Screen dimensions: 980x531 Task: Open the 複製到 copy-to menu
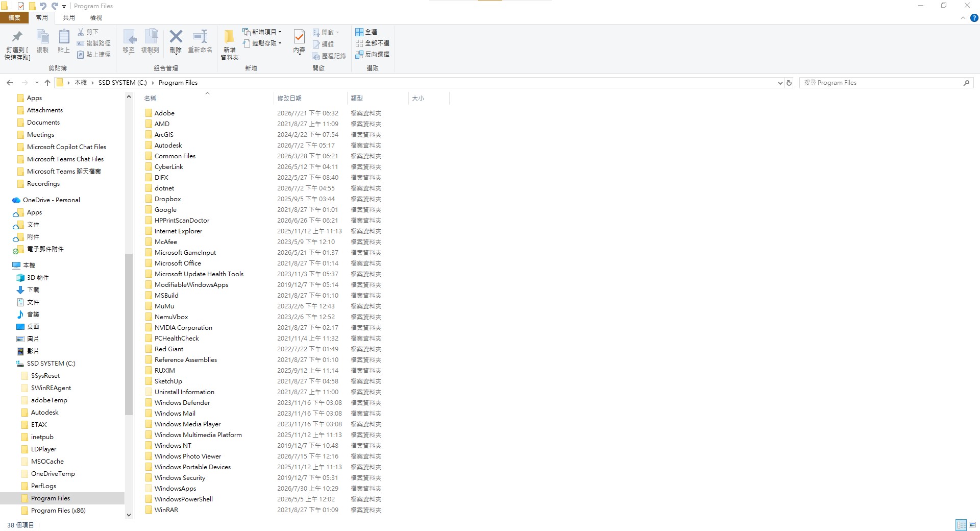click(151, 42)
